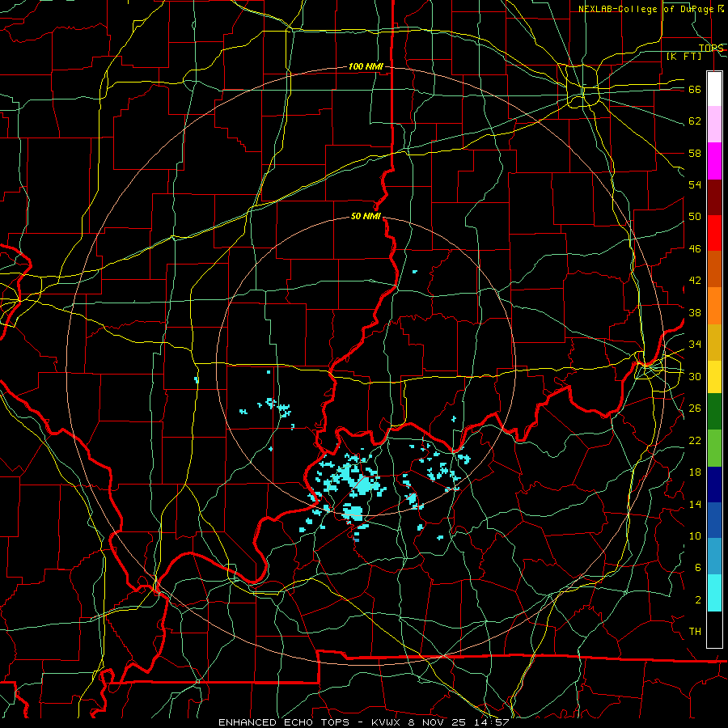The height and width of the screenshot is (728, 728).
Task: Pick the dark orange 46 kft swatch
Action: 714,269
